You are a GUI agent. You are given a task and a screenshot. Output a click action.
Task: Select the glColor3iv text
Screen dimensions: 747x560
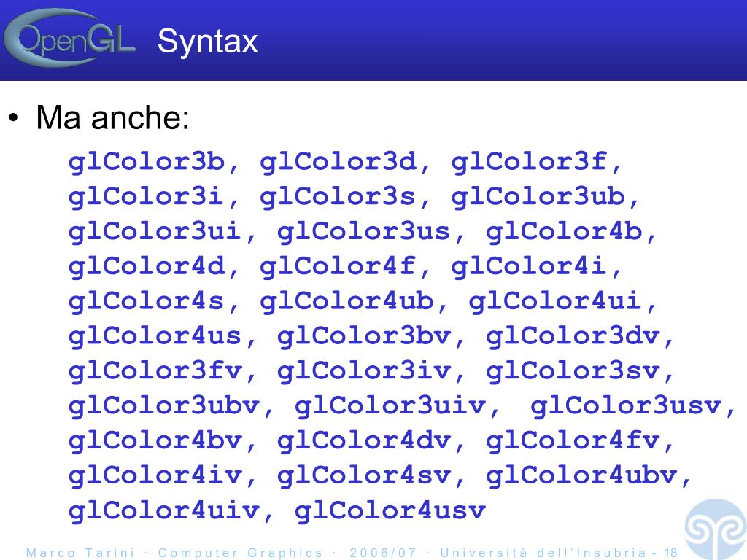coord(364,372)
